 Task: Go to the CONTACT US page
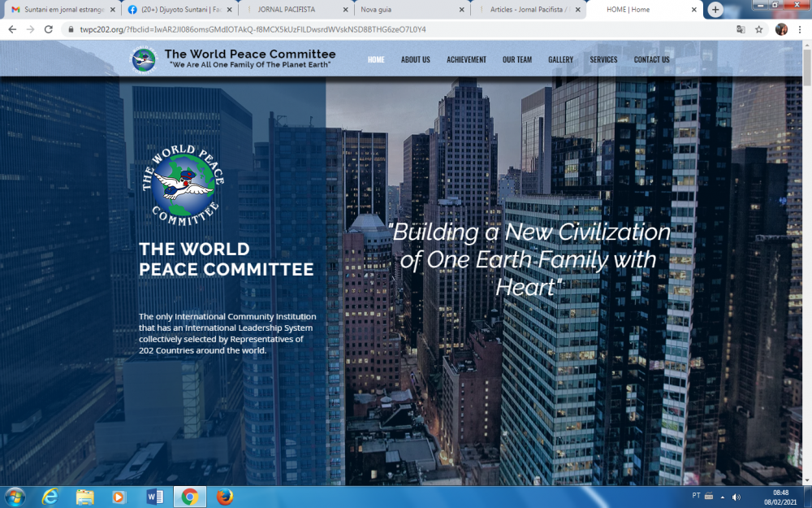(x=651, y=59)
